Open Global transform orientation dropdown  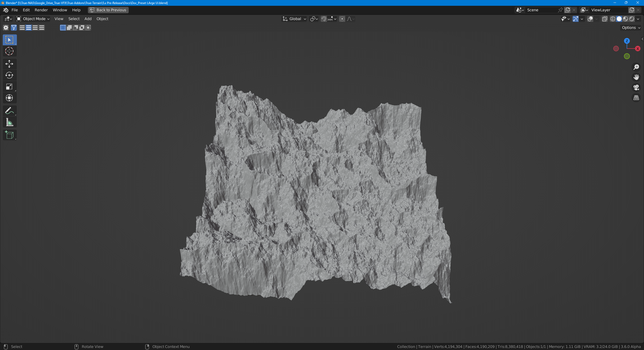tap(294, 19)
